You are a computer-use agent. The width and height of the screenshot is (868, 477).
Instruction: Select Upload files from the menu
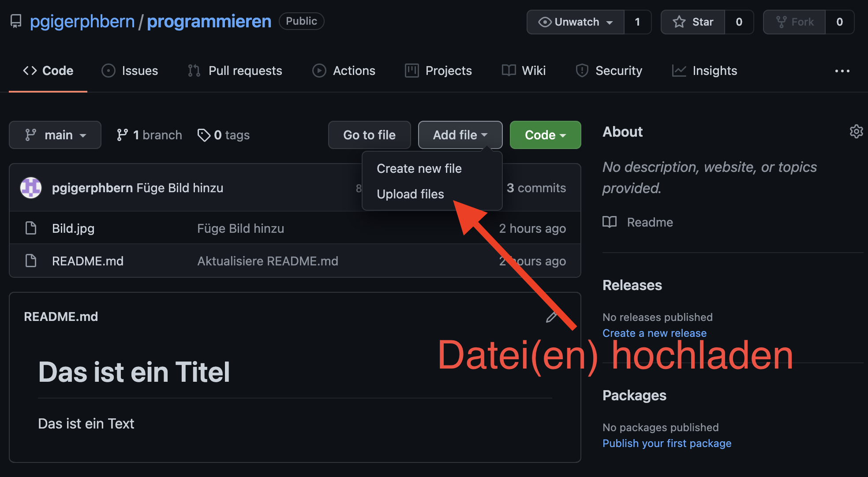coord(410,194)
